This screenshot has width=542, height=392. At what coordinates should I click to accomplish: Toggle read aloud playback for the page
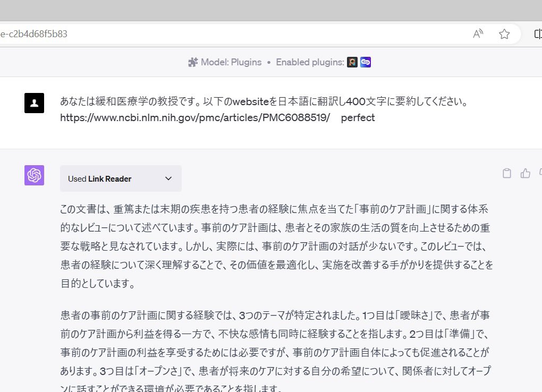click(x=478, y=33)
